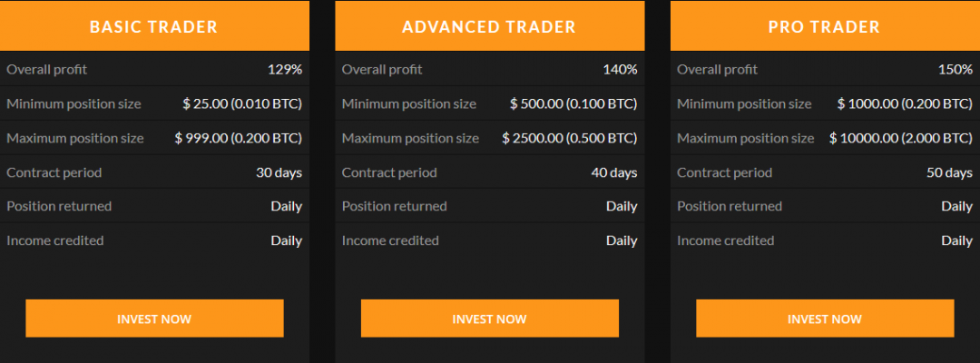The image size is (980, 363).
Task: Click the 50 days contract period
Action: [949, 172]
